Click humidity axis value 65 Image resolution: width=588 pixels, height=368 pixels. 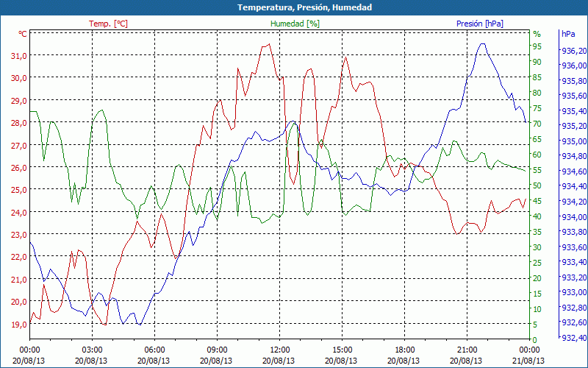(537, 139)
